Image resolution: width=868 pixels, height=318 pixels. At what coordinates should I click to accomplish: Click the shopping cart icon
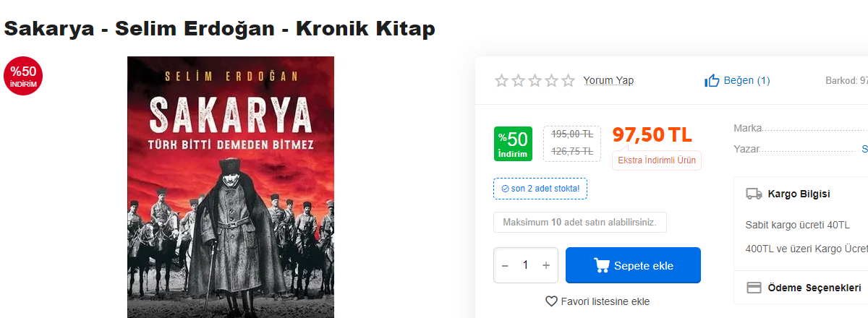tap(601, 265)
